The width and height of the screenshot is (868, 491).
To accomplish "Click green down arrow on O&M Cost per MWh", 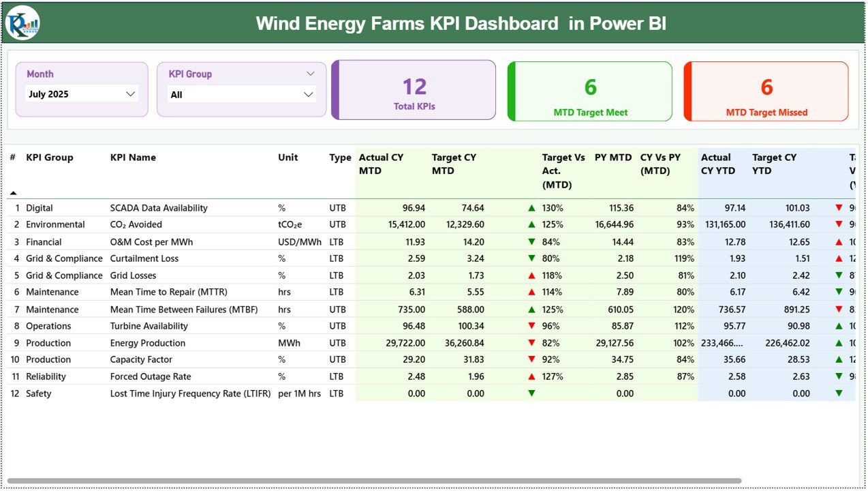I will [x=531, y=241].
